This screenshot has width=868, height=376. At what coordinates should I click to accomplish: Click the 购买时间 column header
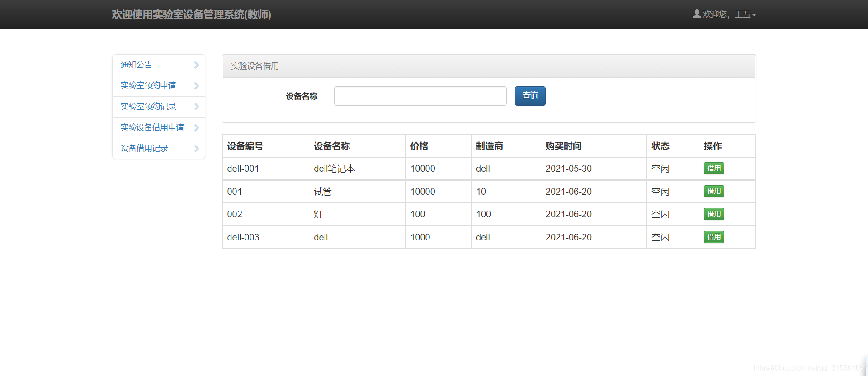pos(594,146)
